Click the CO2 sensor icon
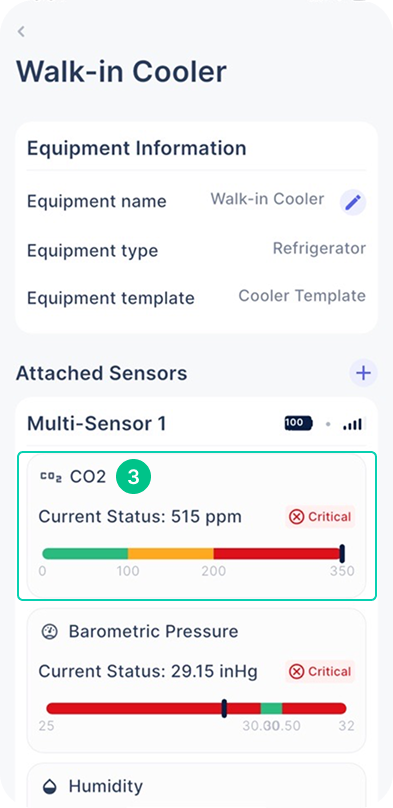The height and width of the screenshot is (808, 393). pos(50,477)
